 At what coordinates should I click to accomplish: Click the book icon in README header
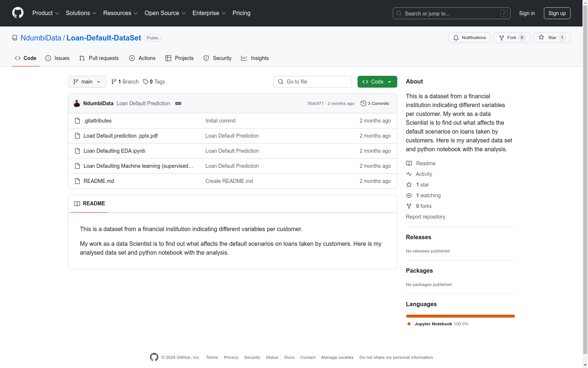click(77, 204)
